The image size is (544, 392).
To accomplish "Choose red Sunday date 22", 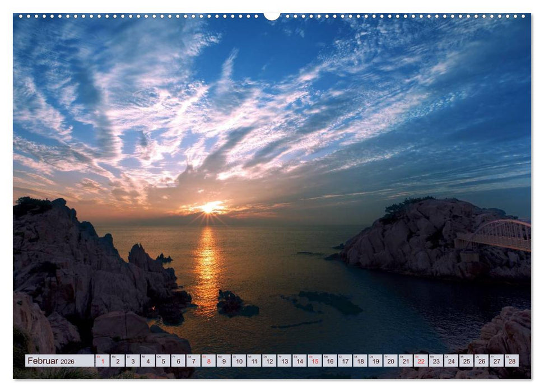I will [x=421, y=361].
